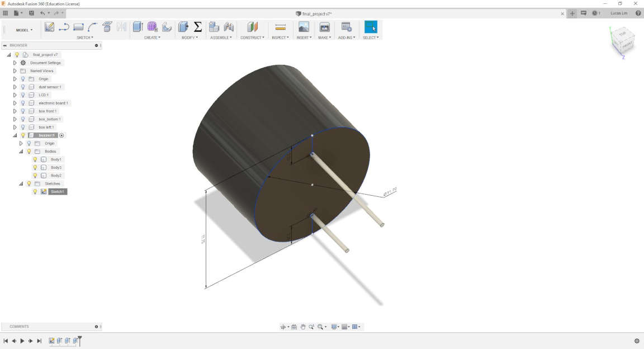Open Change Parameters sigma icon
The width and height of the screenshot is (644, 349).
pyautogui.click(x=197, y=27)
